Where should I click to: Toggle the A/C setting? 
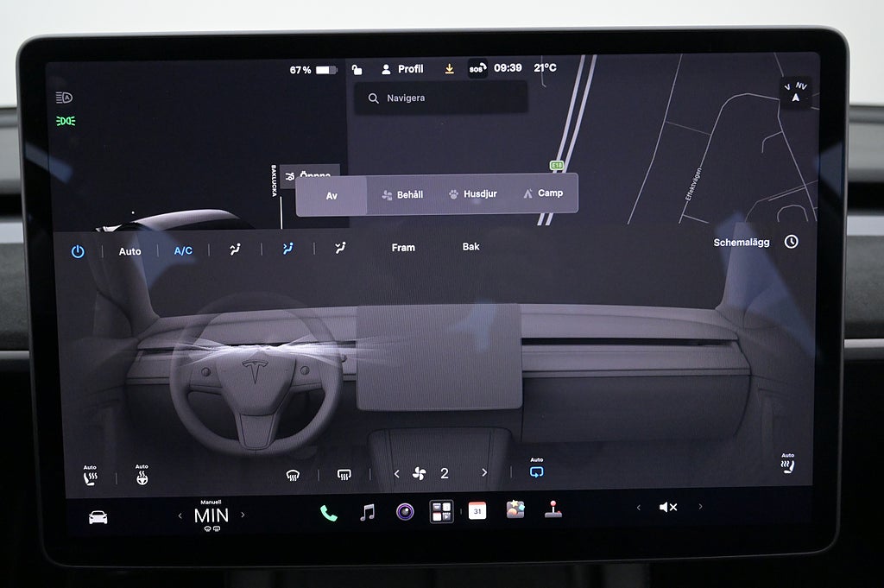coord(183,251)
